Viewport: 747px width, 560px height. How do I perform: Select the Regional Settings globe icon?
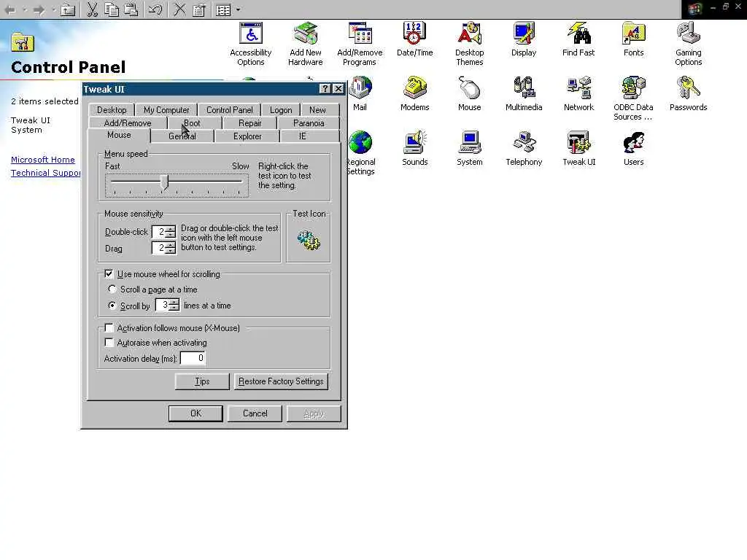point(360,143)
